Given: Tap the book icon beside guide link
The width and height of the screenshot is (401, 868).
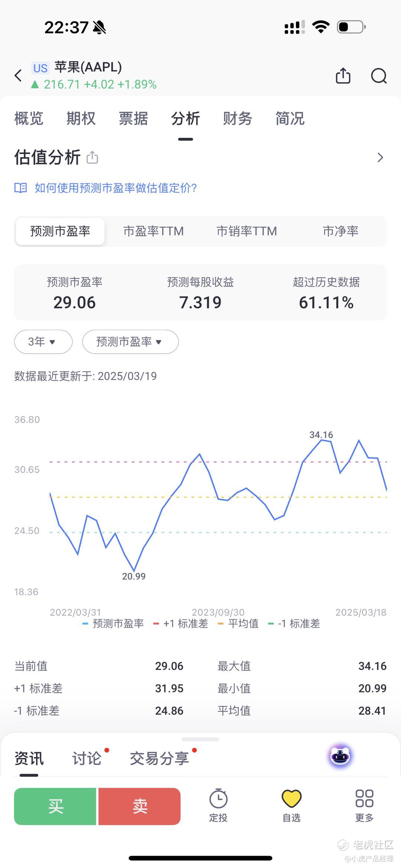Looking at the screenshot, I should [20, 188].
